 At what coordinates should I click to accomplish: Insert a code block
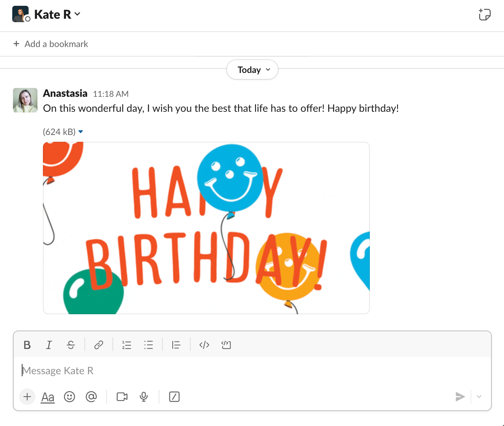point(226,345)
